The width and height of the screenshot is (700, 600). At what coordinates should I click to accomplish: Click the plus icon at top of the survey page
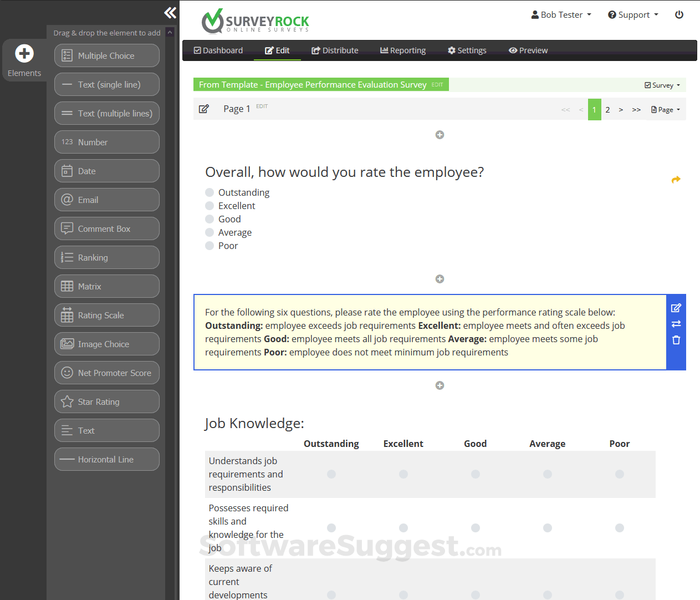pyautogui.click(x=440, y=134)
